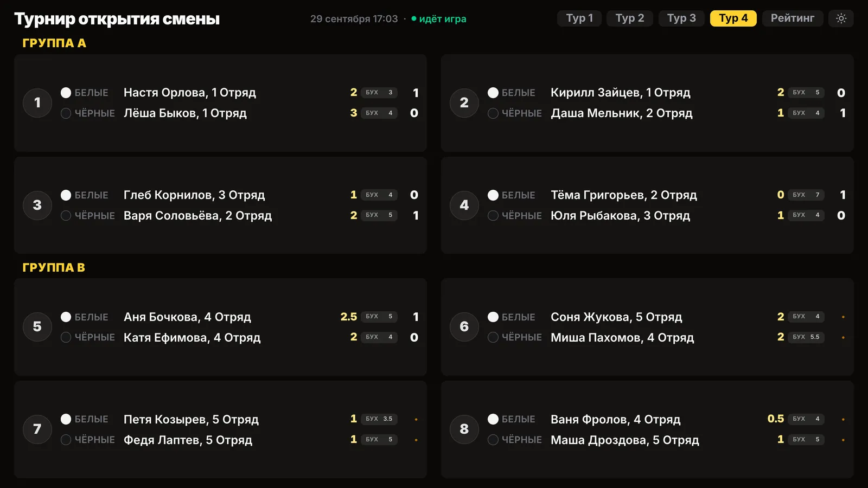This screenshot has height=488, width=868.
Task: Toggle the light/dark theme sun icon
Action: (x=841, y=18)
